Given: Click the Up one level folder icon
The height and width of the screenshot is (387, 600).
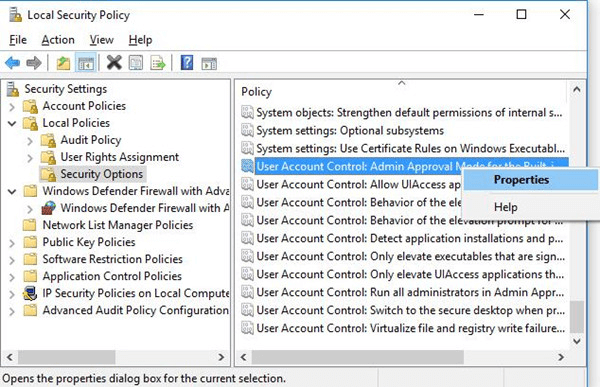Looking at the screenshot, I should [x=63, y=63].
